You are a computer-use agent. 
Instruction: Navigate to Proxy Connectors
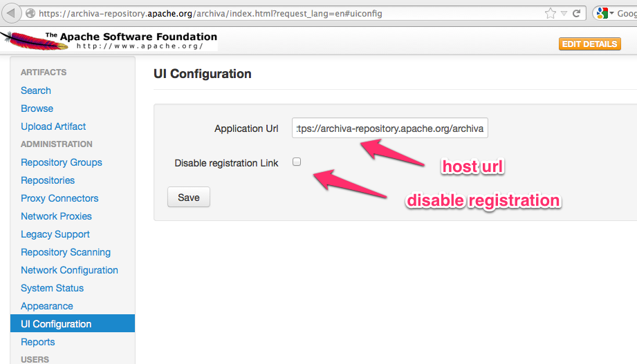coord(59,198)
